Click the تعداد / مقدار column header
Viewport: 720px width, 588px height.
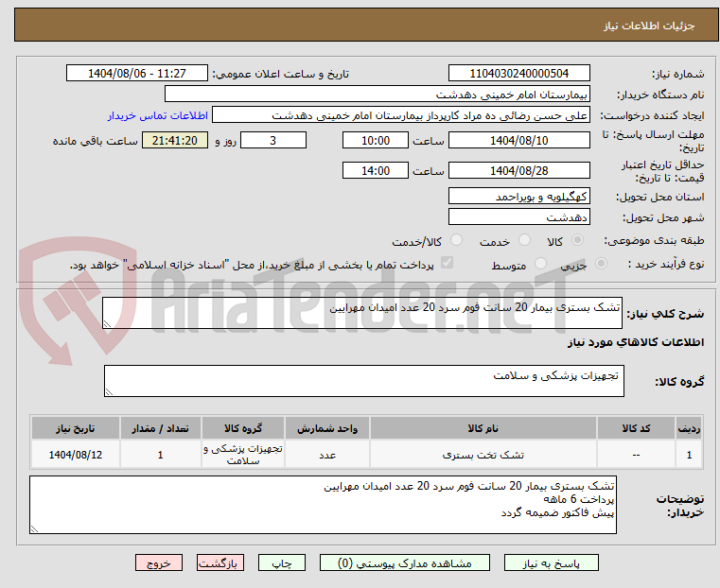160,428
